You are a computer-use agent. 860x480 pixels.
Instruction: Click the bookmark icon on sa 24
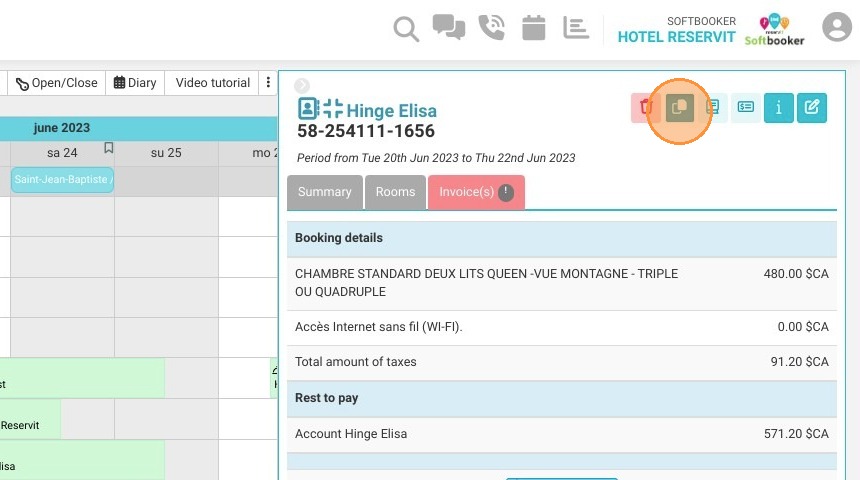pyautogui.click(x=109, y=148)
